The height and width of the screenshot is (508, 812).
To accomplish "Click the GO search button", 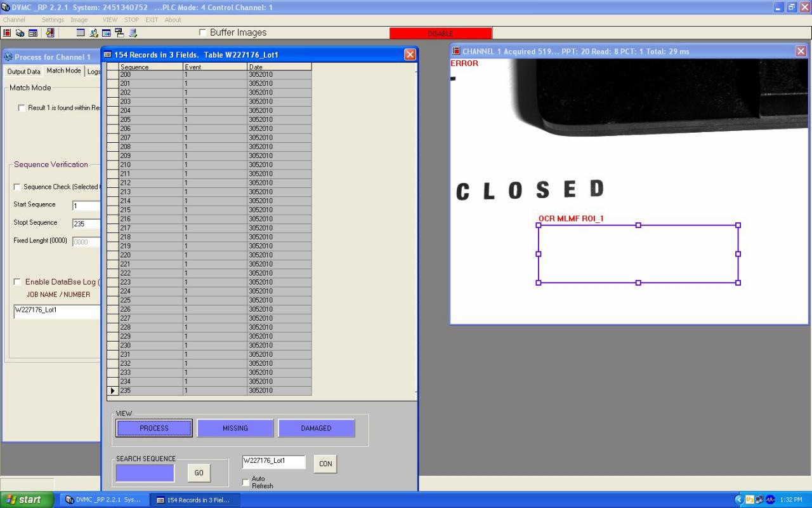I will (199, 473).
